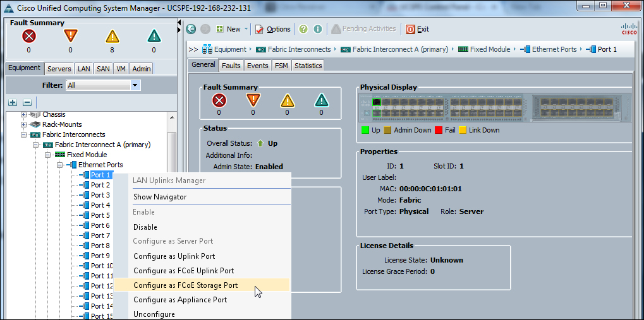Click minor fault icon in General tab summary
644x320 pixels.
click(x=287, y=100)
